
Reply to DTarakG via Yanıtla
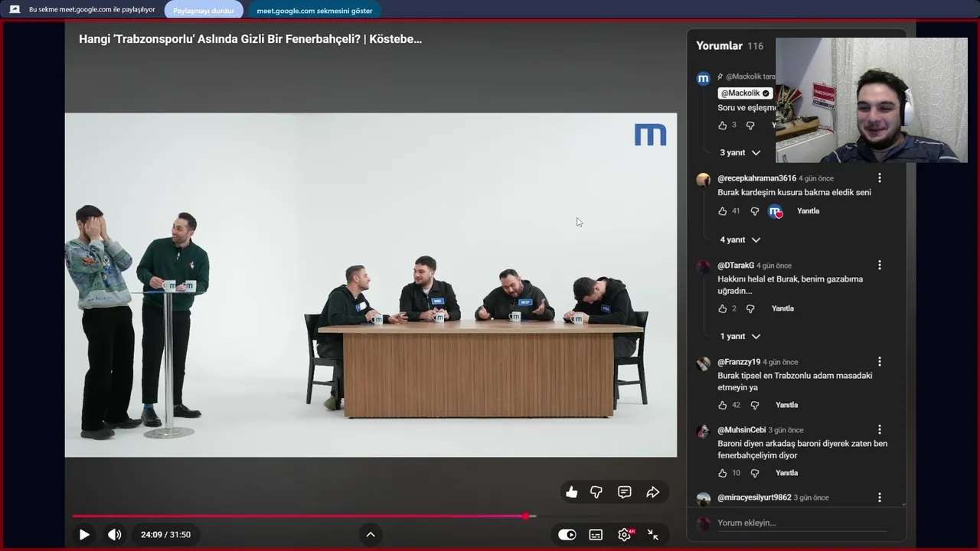(782, 308)
